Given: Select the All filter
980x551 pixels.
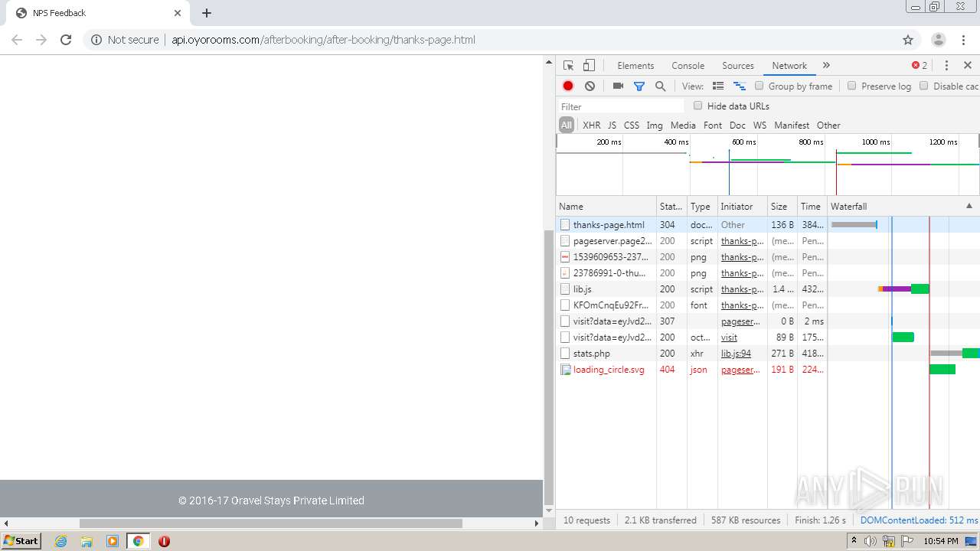Looking at the screenshot, I should pyautogui.click(x=567, y=126).
